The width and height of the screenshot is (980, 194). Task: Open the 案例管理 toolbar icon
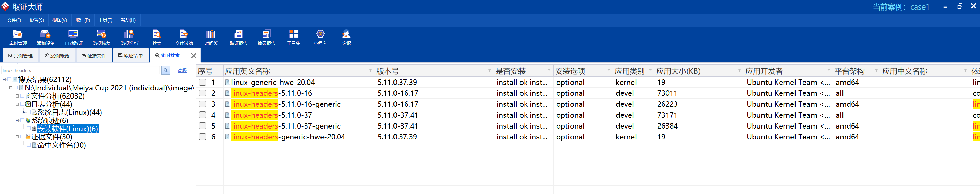[x=18, y=38]
